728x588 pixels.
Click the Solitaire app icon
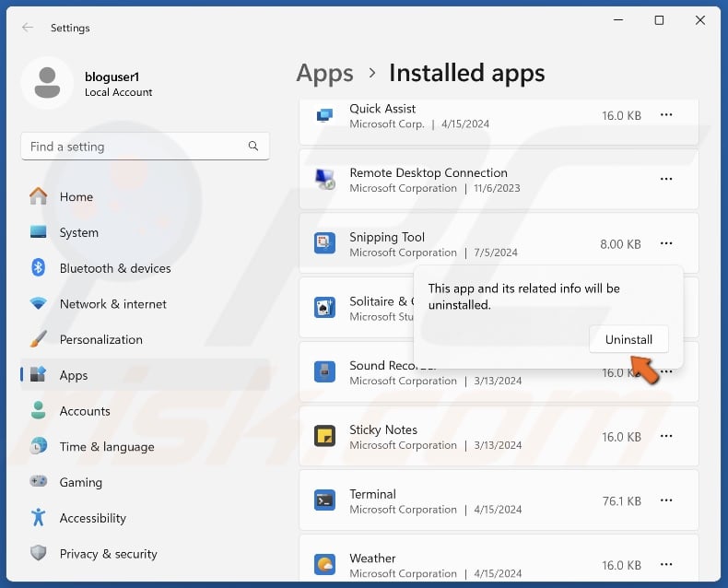click(x=324, y=308)
